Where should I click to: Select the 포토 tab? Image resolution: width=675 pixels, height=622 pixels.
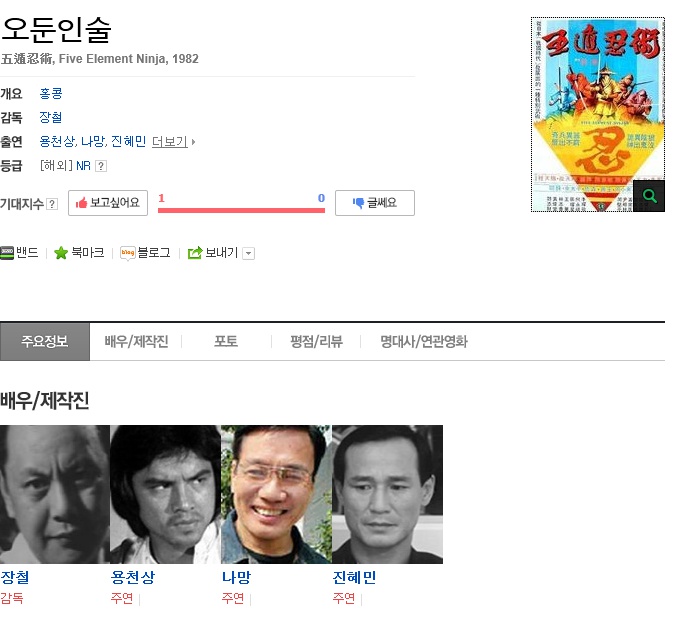pyautogui.click(x=226, y=342)
